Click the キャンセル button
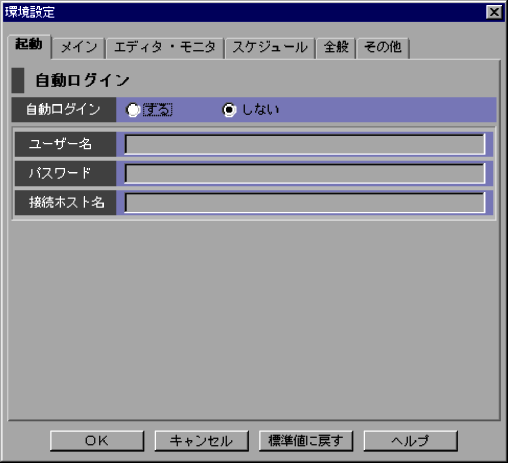The image size is (508, 463). coord(201,441)
